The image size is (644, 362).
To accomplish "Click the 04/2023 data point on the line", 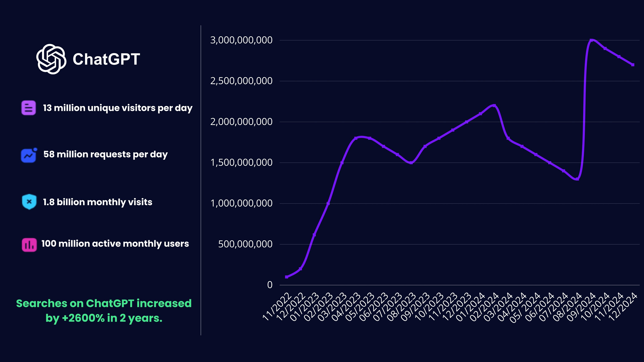I will pos(356,138).
